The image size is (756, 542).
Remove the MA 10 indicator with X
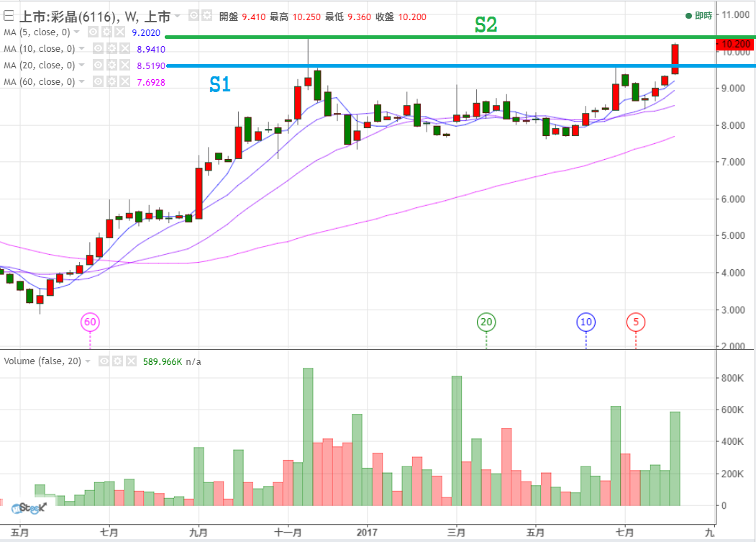click(x=124, y=49)
